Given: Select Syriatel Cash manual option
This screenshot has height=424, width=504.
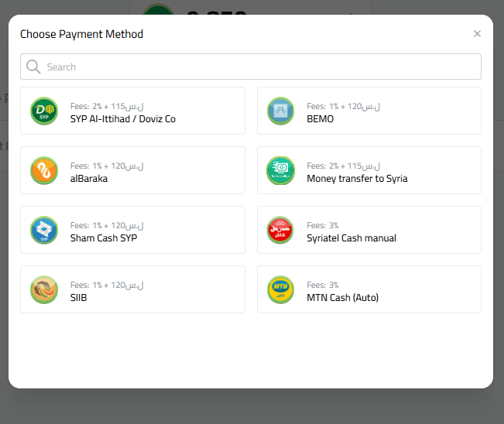Looking at the screenshot, I should pyautogui.click(x=369, y=230).
